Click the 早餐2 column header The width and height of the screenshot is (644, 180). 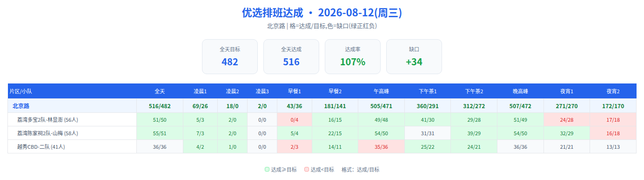coord(335,91)
